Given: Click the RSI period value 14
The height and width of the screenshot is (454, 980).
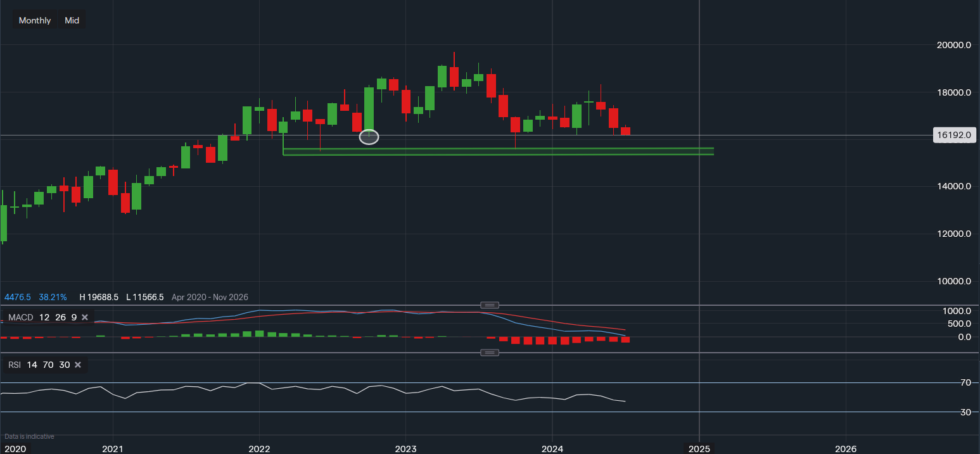Looking at the screenshot, I should [32, 365].
